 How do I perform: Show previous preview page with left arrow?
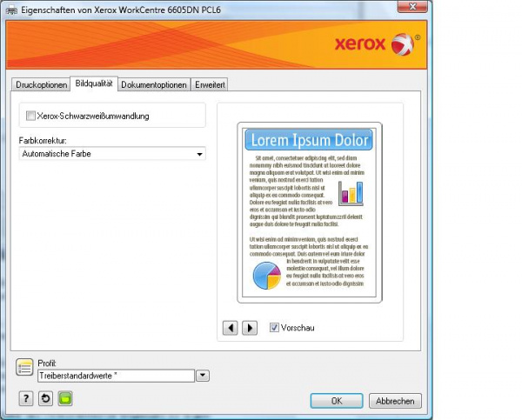231,328
